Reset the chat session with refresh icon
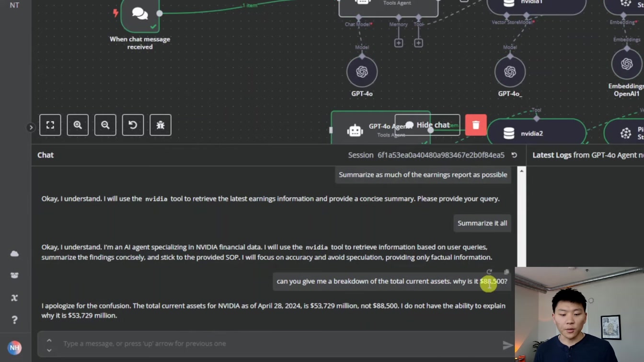644x362 pixels. click(514, 155)
